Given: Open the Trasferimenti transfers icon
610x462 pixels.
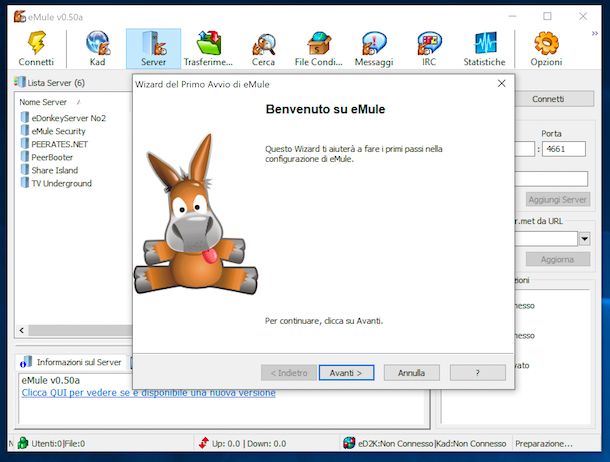Looking at the screenshot, I should 209,43.
